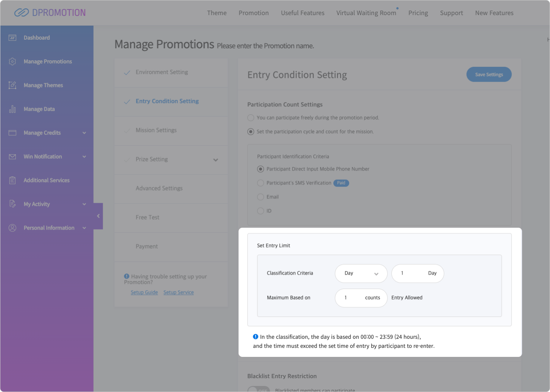Go to Environment Setting step
The height and width of the screenshot is (392, 550).
pos(171,73)
